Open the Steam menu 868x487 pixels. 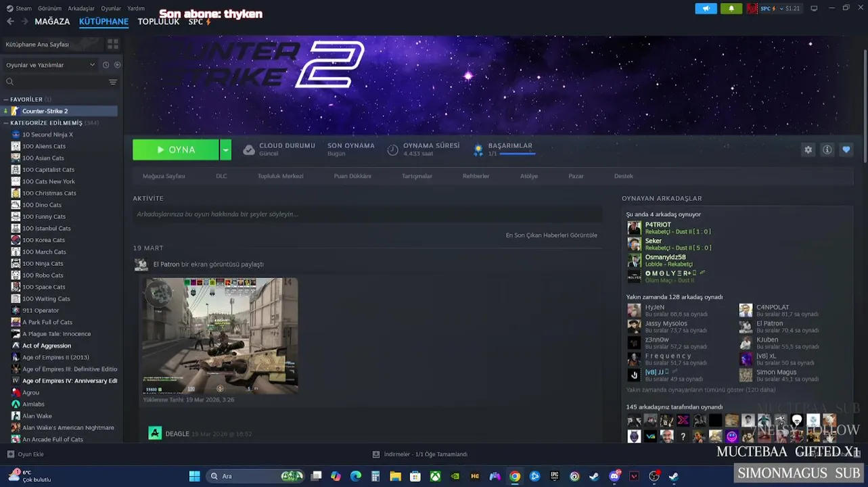pyautogui.click(x=19, y=8)
